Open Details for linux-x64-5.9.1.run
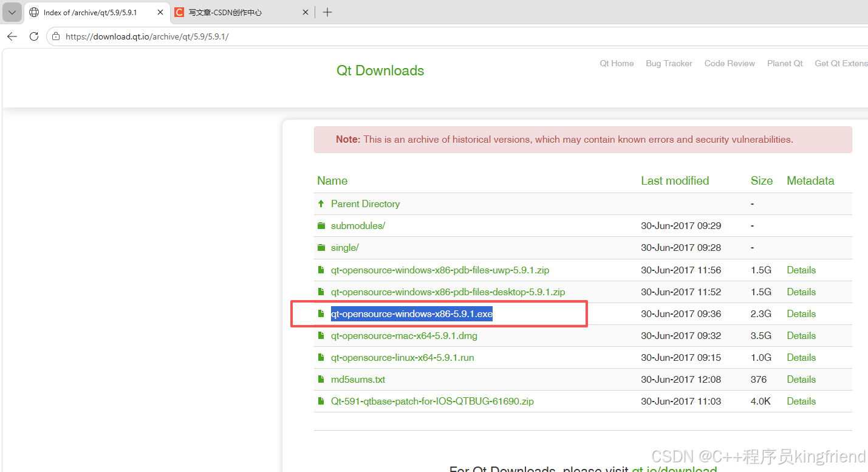Image resolution: width=868 pixels, height=472 pixels. click(801, 357)
